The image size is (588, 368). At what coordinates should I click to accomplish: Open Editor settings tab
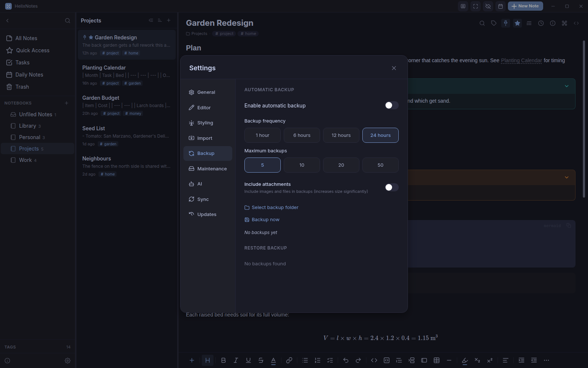[208, 107]
